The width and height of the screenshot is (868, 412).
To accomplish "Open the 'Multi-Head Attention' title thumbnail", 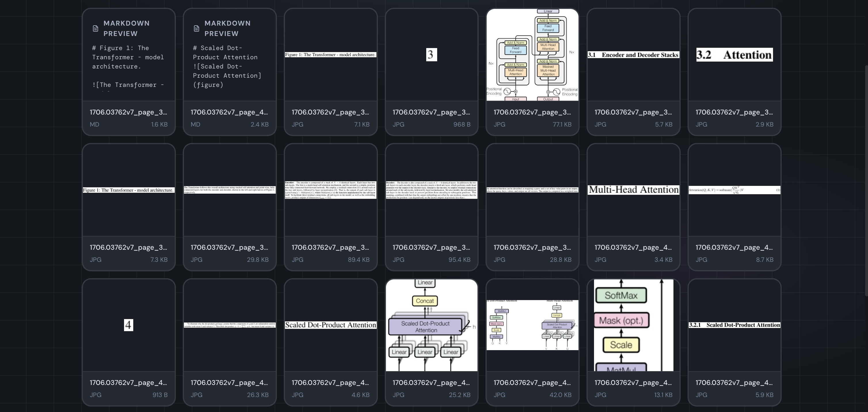I will [x=633, y=190].
